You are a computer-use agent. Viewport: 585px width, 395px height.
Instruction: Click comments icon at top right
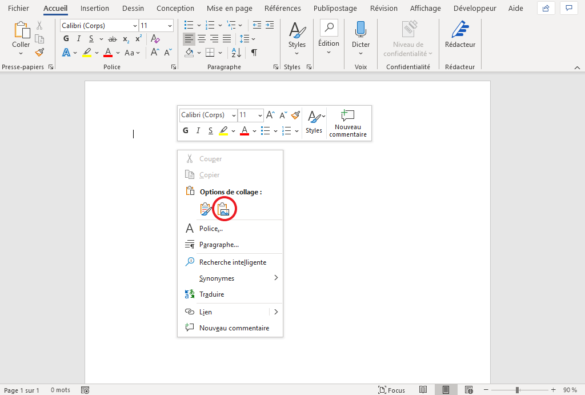569,8
